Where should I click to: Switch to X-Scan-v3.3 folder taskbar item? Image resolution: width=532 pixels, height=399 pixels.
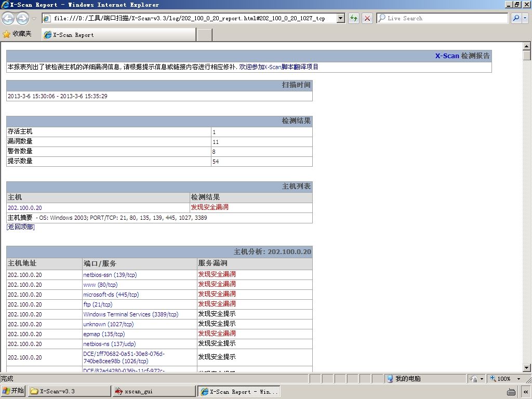[69, 391]
